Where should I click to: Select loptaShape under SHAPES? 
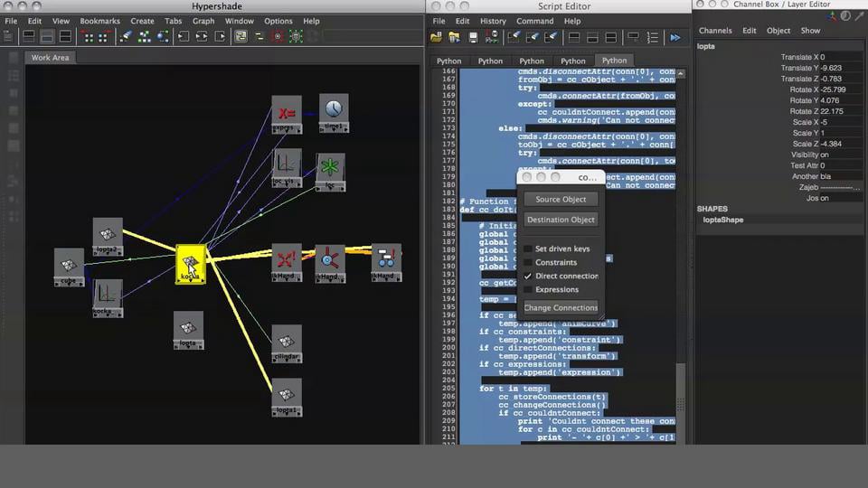click(723, 220)
